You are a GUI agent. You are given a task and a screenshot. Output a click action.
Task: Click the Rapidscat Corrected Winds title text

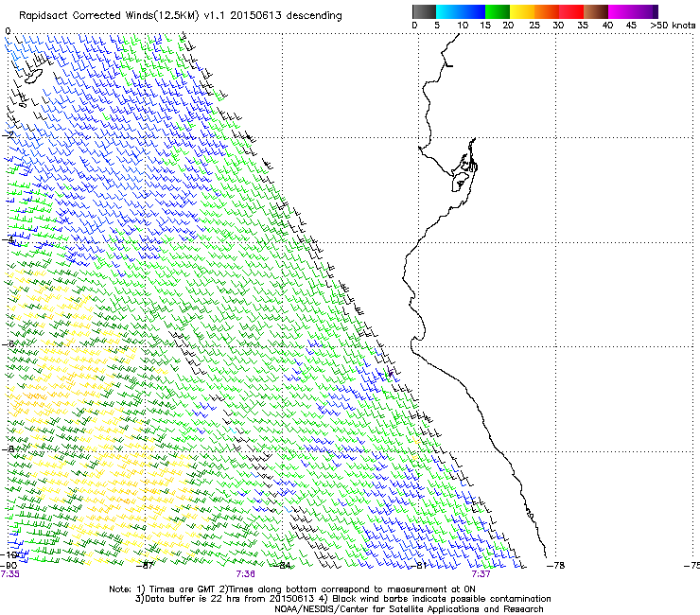pos(181,16)
